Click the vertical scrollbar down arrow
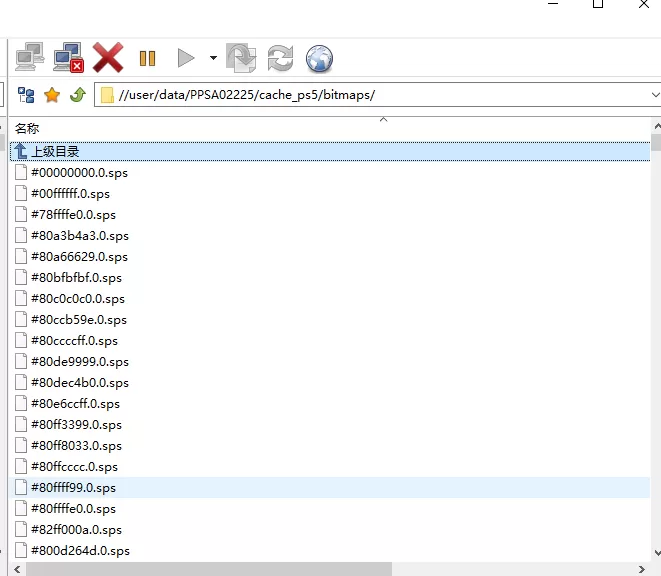This screenshot has height=576, width=661. point(657,553)
